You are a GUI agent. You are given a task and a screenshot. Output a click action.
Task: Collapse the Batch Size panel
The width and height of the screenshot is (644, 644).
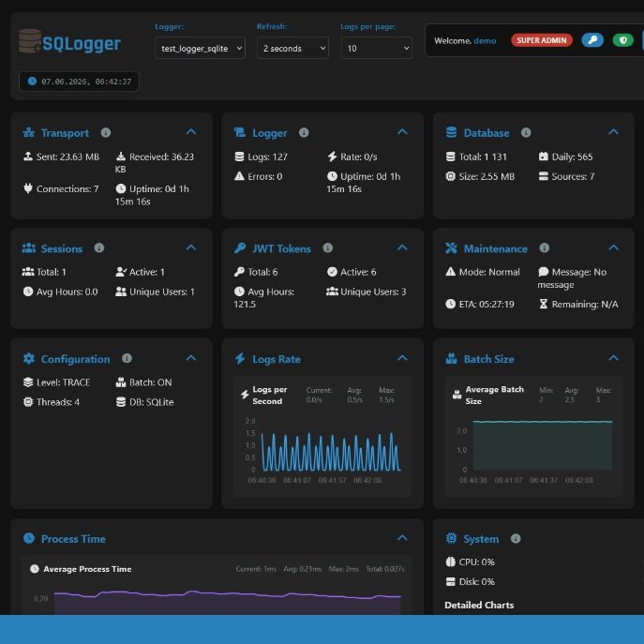pyautogui.click(x=614, y=358)
